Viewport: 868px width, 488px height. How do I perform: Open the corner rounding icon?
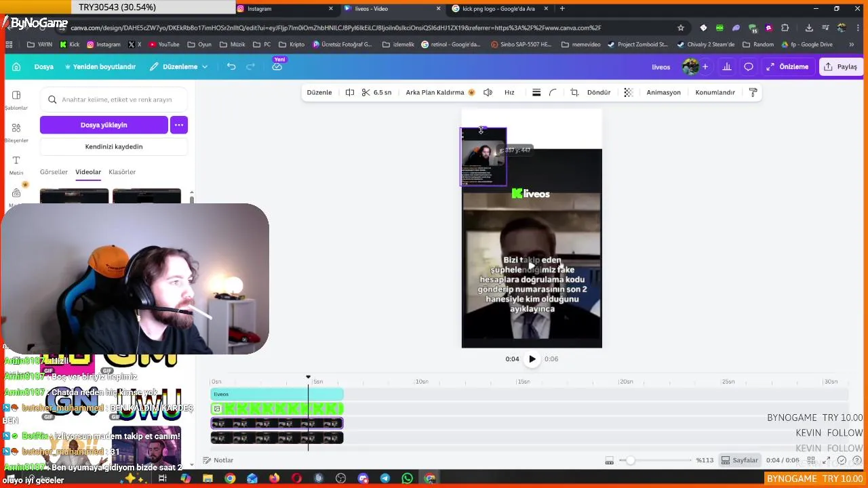click(x=553, y=92)
